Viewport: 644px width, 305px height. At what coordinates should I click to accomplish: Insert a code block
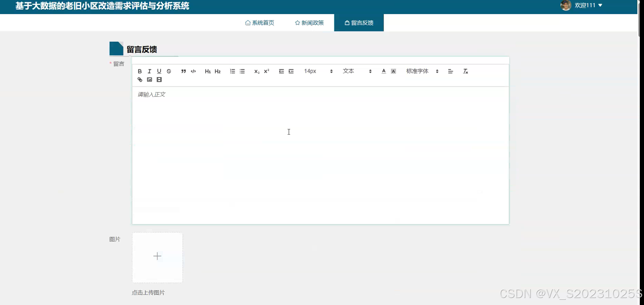pos(193,71)
